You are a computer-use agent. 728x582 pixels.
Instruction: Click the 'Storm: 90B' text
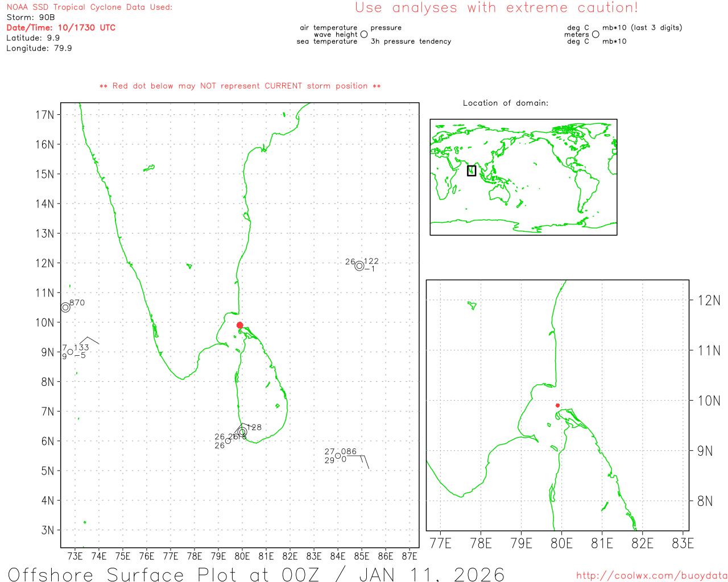[31, 17]
